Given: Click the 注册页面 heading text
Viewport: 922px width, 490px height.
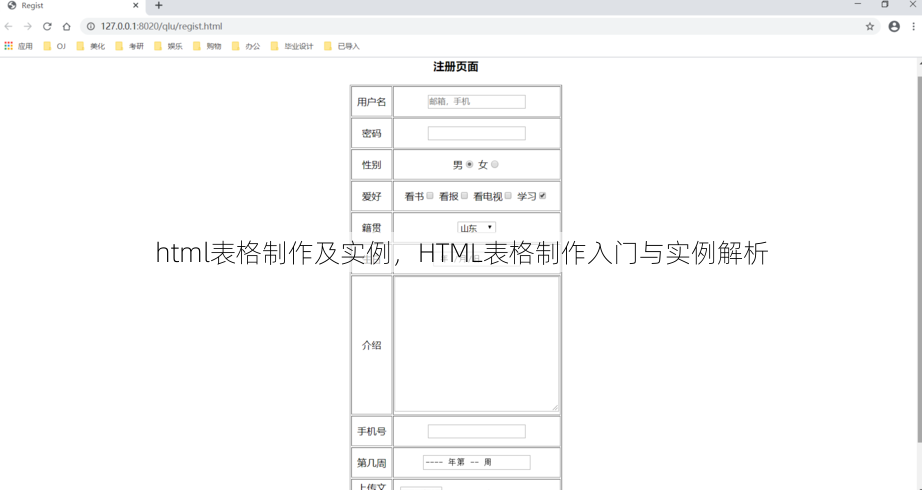Looking at the screenshot, I should (456, 67).
